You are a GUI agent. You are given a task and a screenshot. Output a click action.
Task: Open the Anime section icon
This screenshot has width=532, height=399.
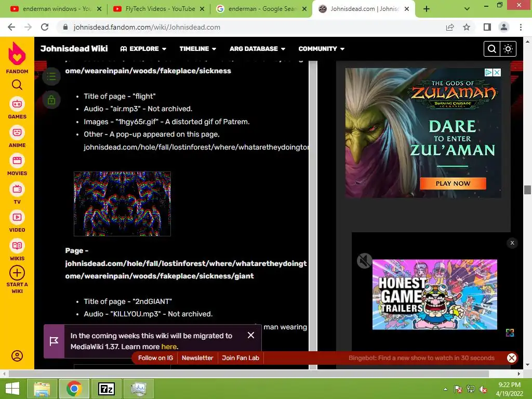tap(17, 132)
